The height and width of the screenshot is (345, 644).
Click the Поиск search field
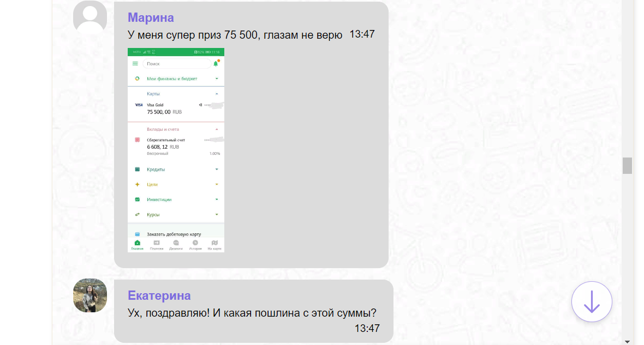pyautogui.click(x=176, y=64)
